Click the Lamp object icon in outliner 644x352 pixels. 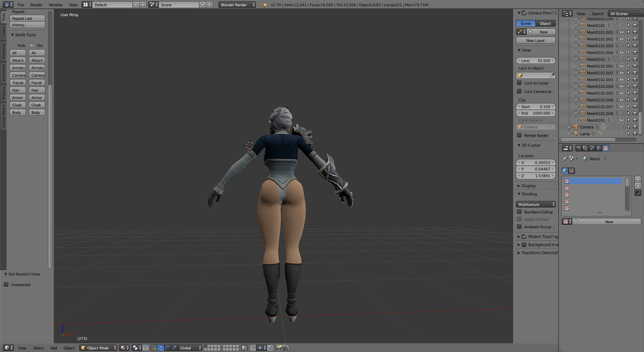tap(577, 134)
